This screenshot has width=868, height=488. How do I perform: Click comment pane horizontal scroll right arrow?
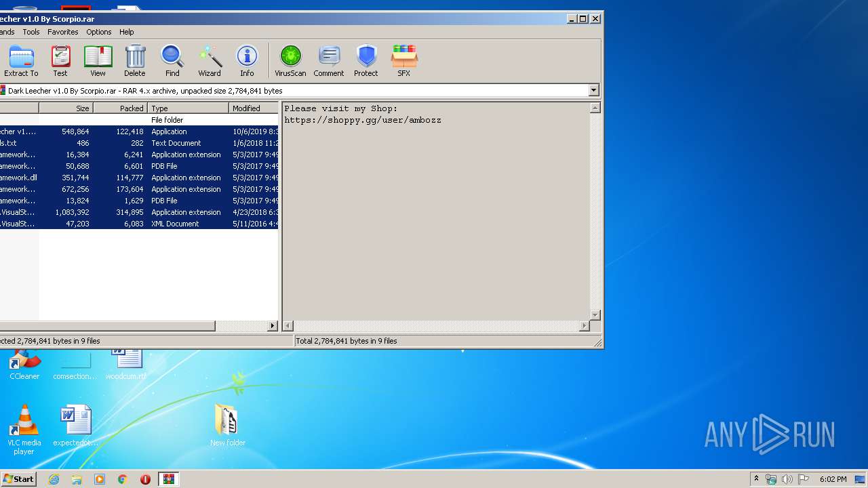[x=584, y=326]
